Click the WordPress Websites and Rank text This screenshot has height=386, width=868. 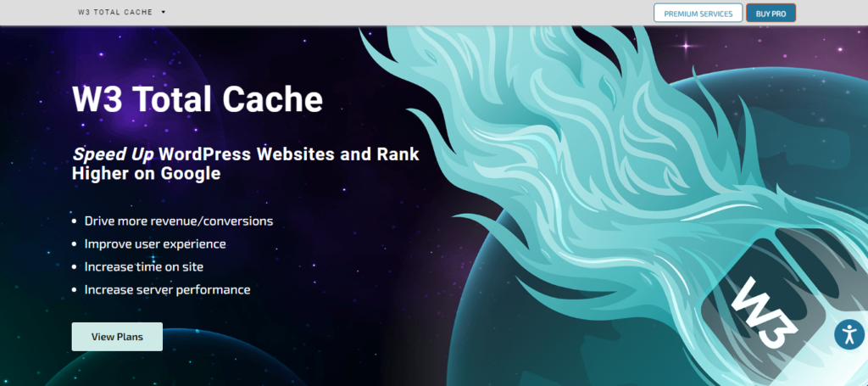(289, 154)
